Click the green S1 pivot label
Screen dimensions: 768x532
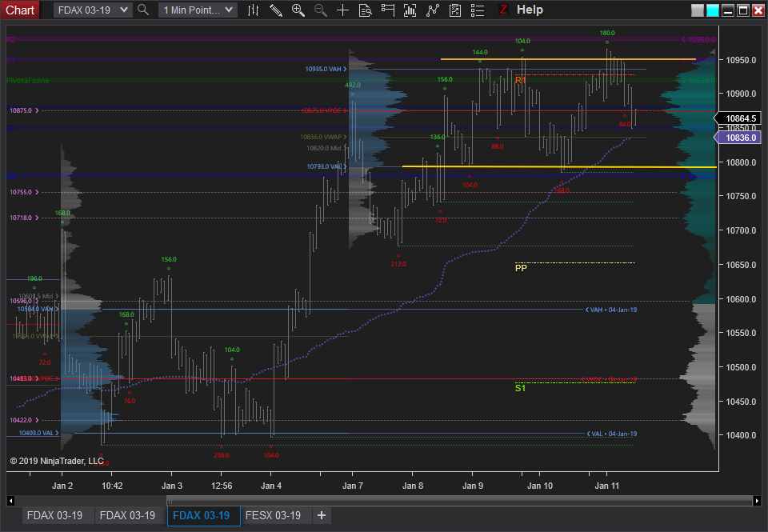click(520, 388)
